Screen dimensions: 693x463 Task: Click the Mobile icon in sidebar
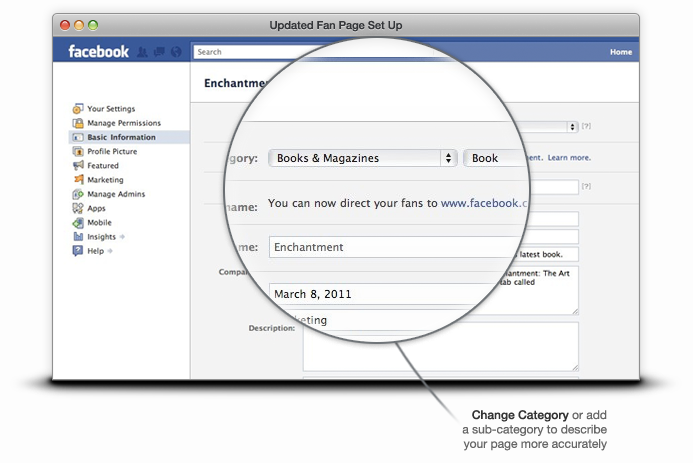pos(78,222)
